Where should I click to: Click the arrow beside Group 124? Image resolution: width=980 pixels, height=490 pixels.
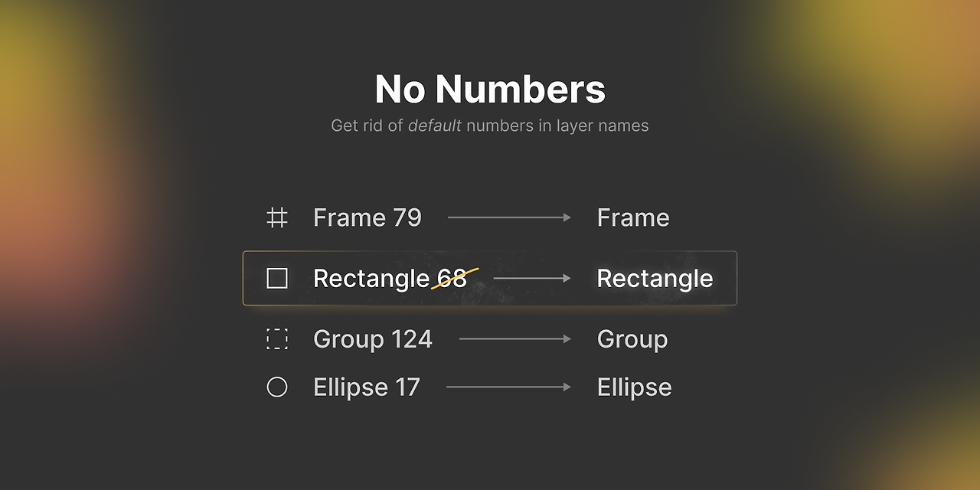point(514,339)
